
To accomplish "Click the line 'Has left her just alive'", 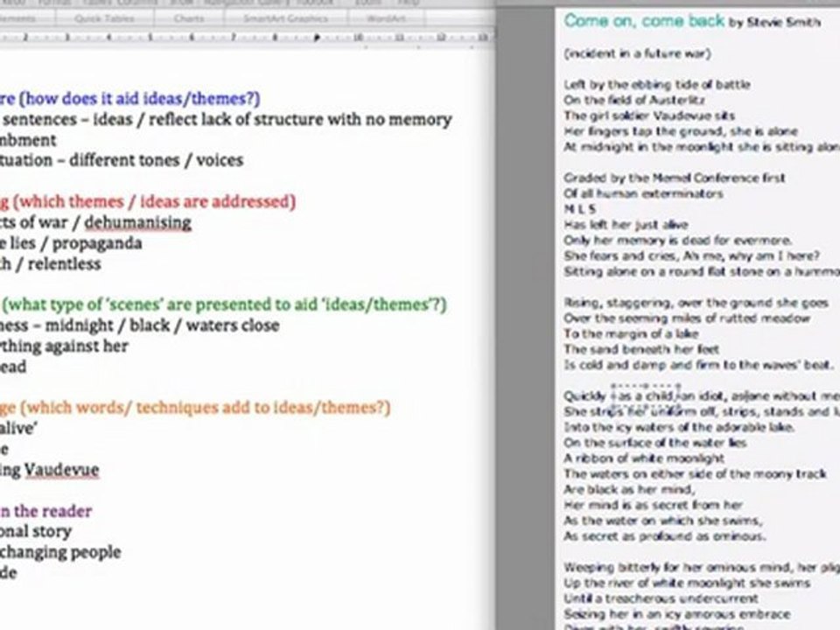I will [626, 225].
